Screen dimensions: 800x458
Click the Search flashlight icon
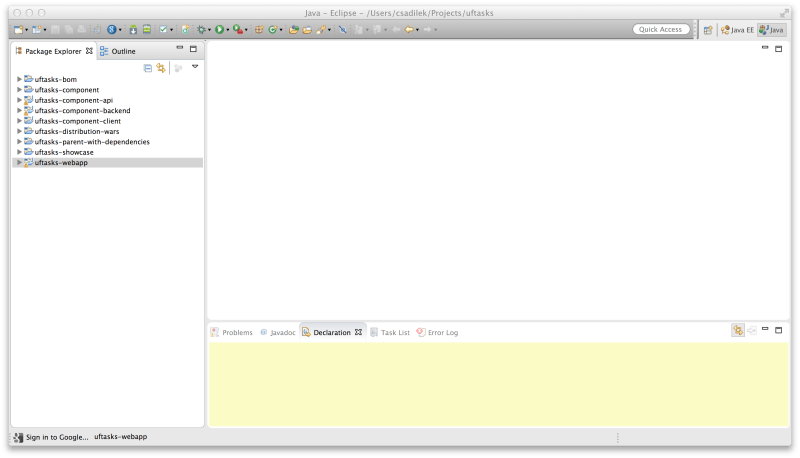point(320,30)
